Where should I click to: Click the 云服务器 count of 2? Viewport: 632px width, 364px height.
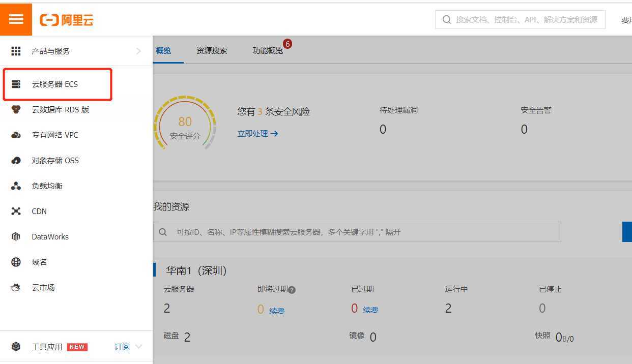coord(167,308)
